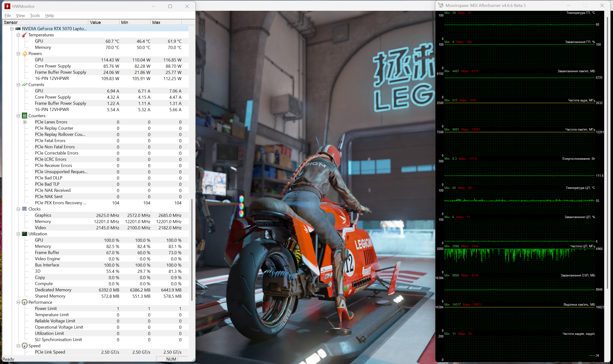
Task: Click the Counters green icon
Action: (25, 116)
